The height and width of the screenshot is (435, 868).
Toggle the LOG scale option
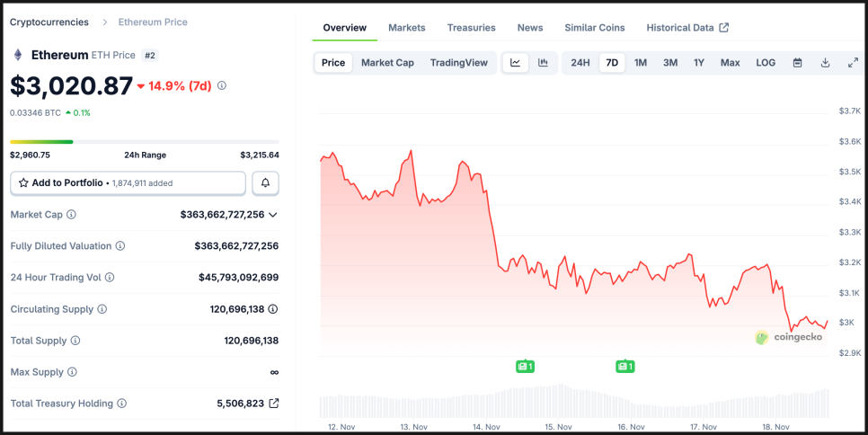[766, 63]
